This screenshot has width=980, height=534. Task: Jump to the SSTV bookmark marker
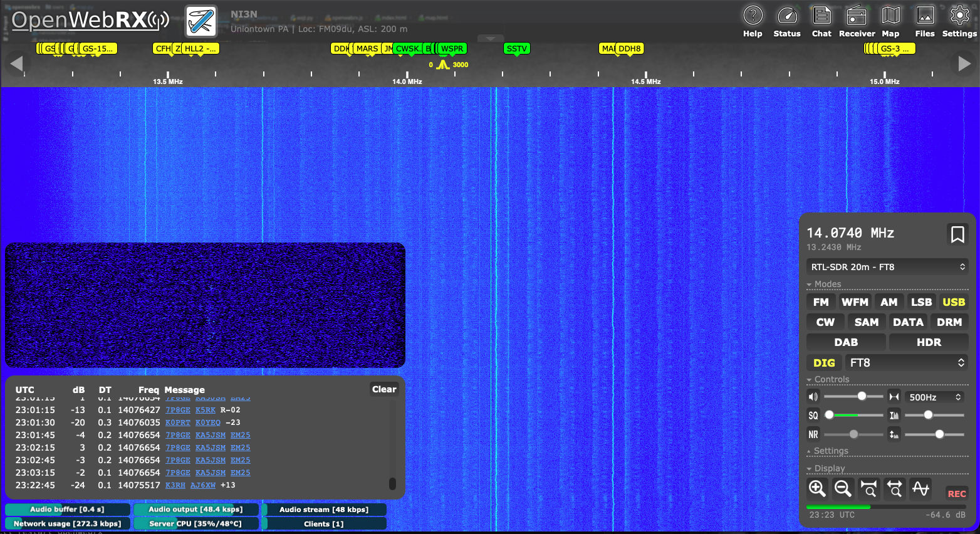[517, 49]
